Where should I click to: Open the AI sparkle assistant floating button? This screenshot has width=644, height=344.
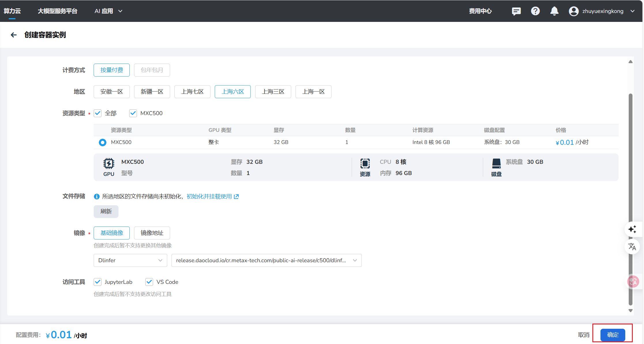[632, 229]
